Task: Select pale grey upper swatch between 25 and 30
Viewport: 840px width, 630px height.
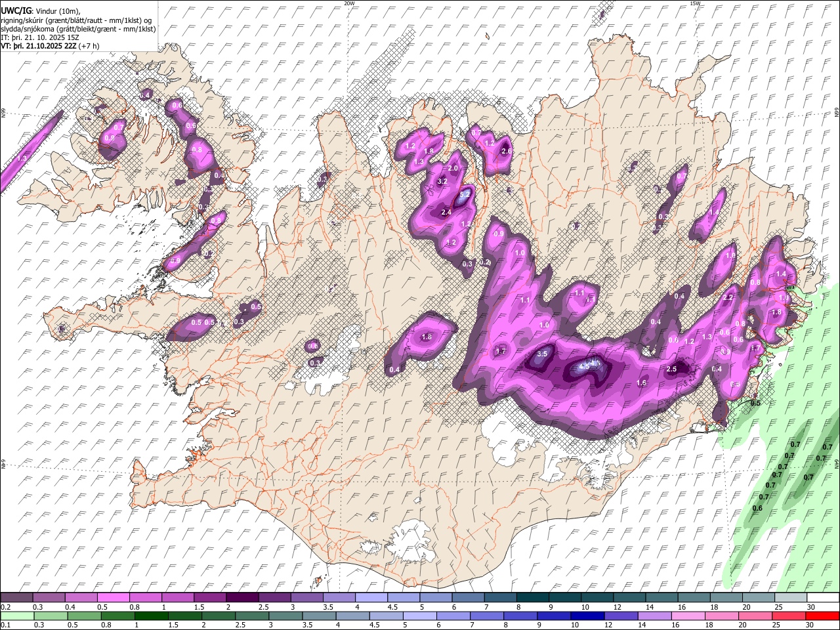Action: click(x=790, y=597)
